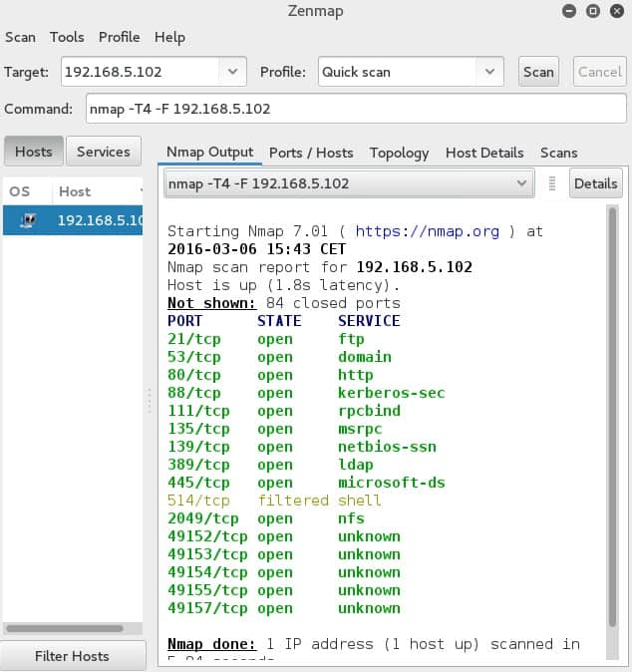Expand the Target dropdown arrow
Image resolution: width=632 pixels, height=672 pixels.
tap(232, 72)
